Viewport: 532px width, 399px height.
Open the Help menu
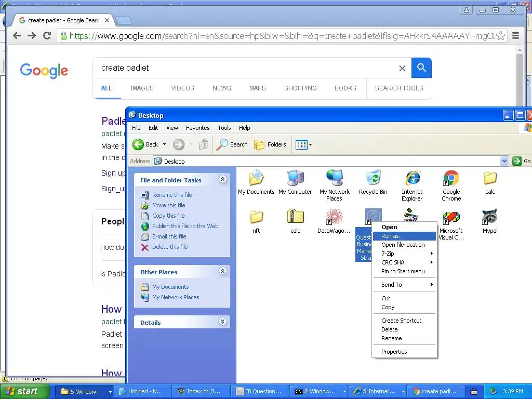coord(244,128)
